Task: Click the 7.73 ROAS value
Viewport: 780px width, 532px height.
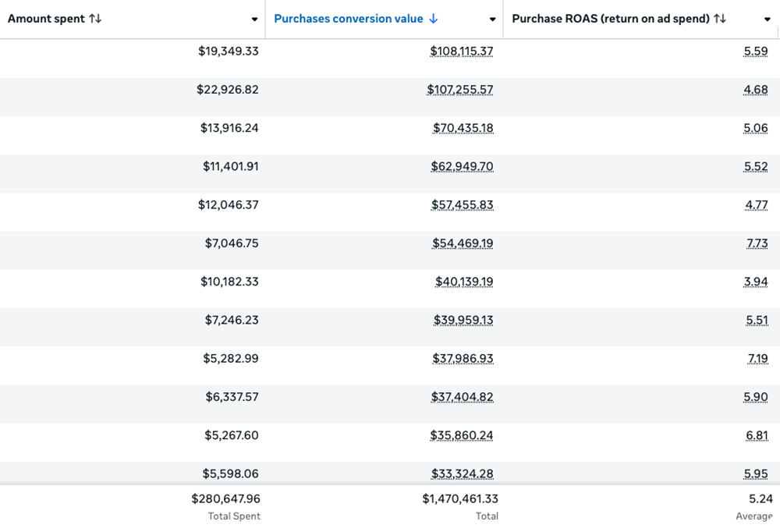Action: (x=756, y=243)
